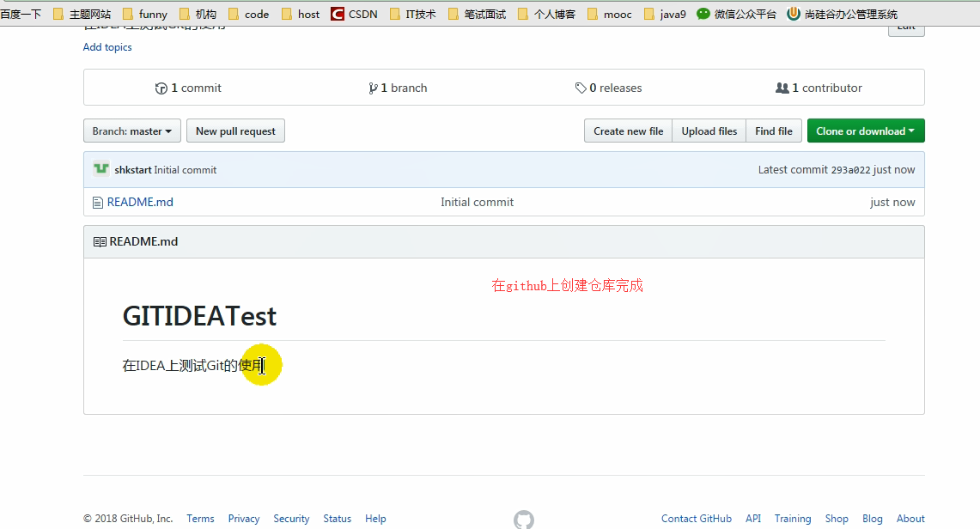Open the 尚硅谷办公管理系统 bookmark
The height and width of the screenshot is (529, 980).
842,14
